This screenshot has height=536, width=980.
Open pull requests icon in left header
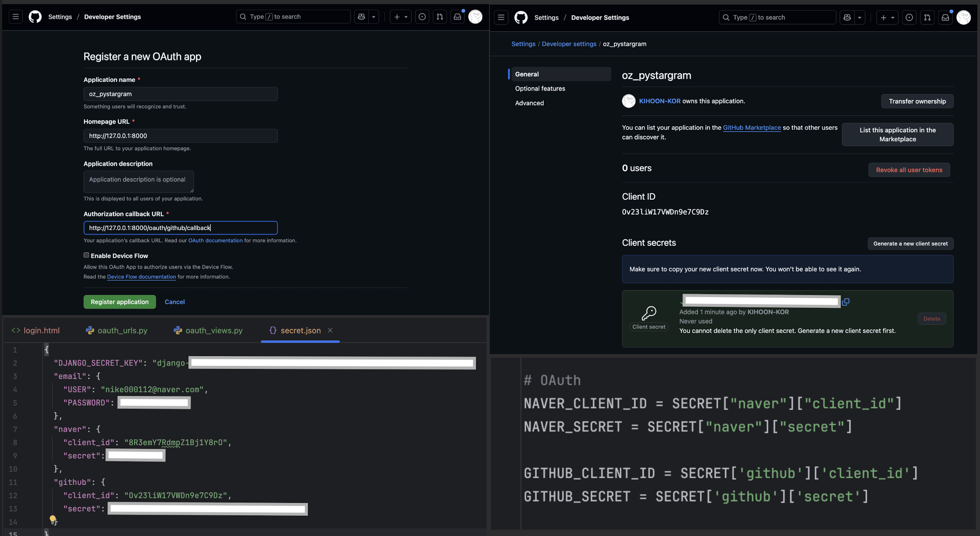(x=439, y=17)
